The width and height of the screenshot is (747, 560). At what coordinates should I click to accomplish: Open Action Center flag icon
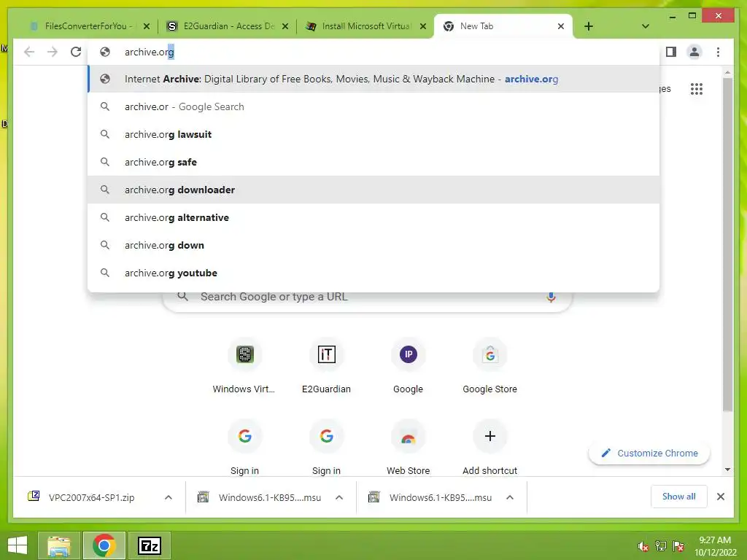[678, 546]
